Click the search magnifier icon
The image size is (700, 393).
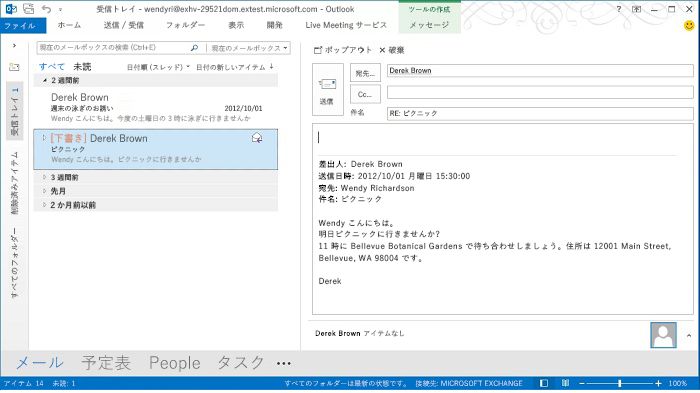pyautogui.click(x=194, y=48)
